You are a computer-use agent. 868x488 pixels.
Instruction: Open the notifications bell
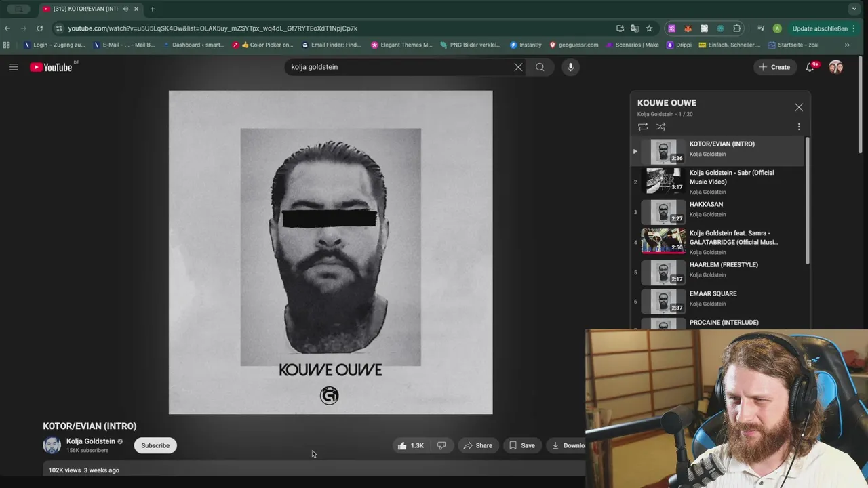tap(810, 67)
